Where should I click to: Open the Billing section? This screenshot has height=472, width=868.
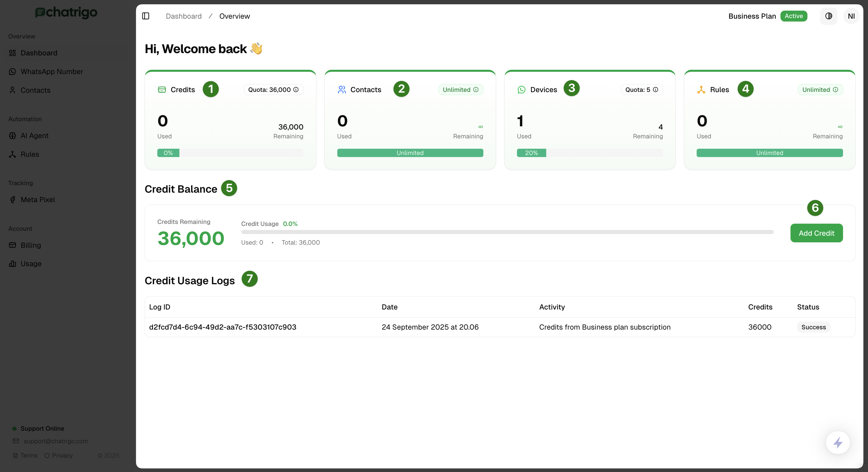(x=31, y=245)
